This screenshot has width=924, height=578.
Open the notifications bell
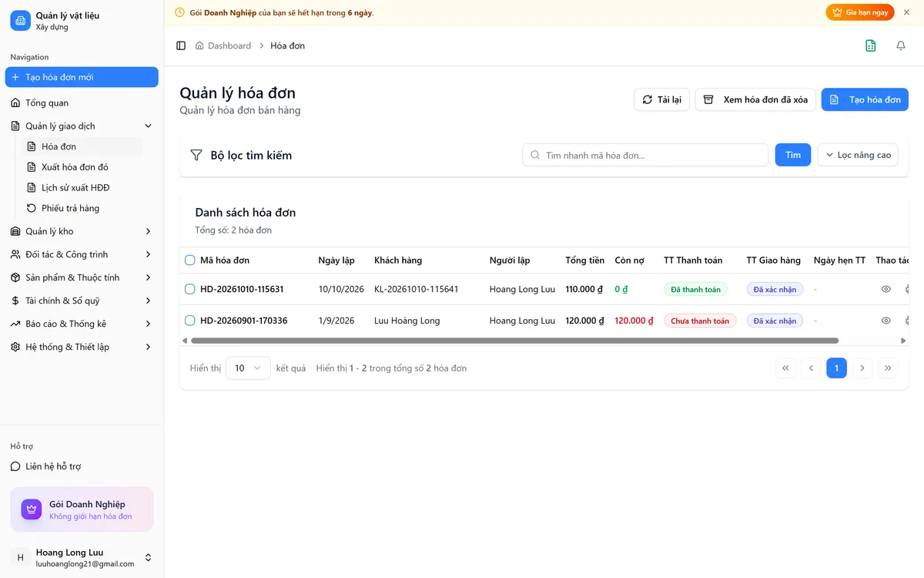click(x=901, y=45)
